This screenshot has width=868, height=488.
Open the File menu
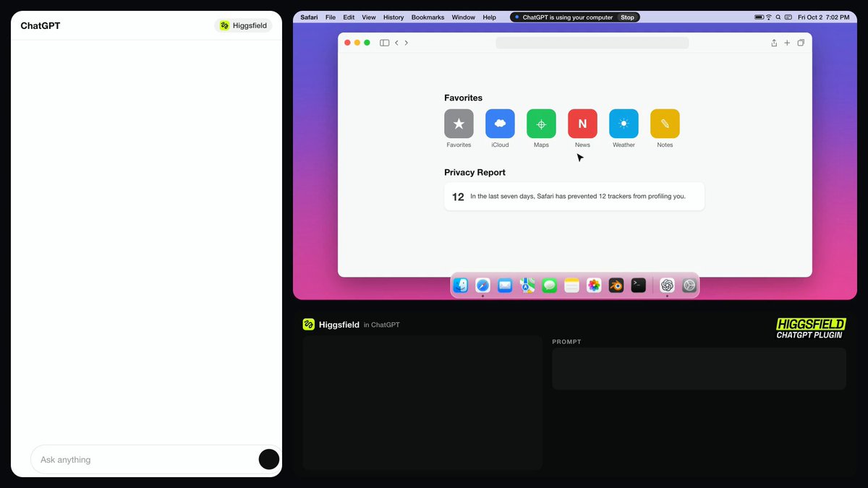[x=331, y=17]
